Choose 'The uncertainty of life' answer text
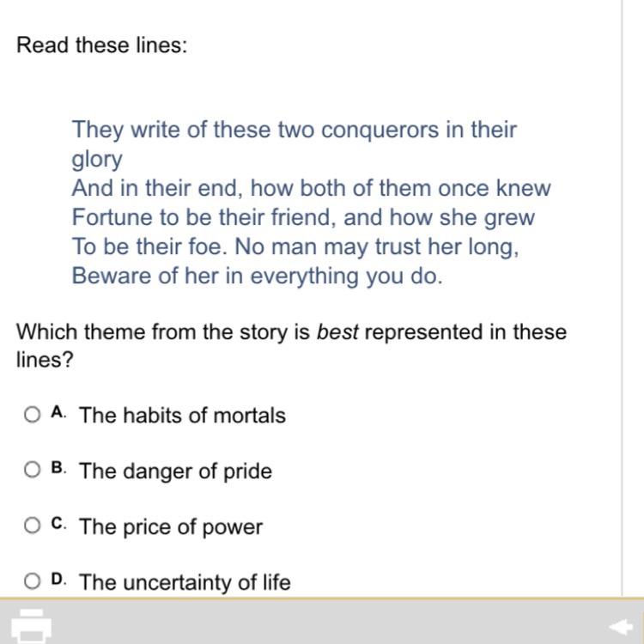Screen dimensions: 644x644 [185, 582]
